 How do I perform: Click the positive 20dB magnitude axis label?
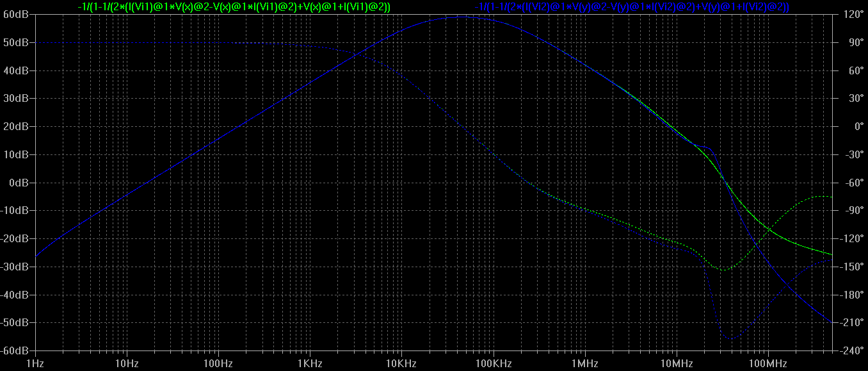pyautogui.click(x=15, y=126)
